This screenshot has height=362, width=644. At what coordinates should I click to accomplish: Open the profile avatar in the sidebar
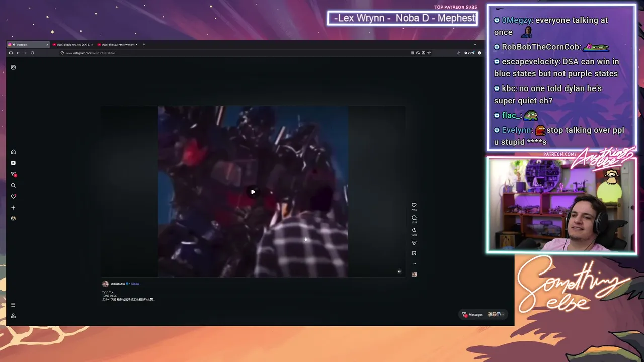click(x=13, y=218)
